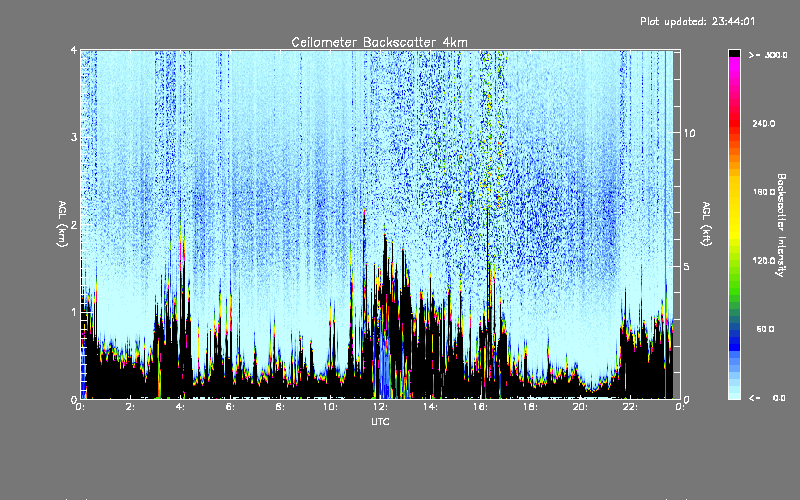Click the colorbar '120.0' value label

(763, 261)
